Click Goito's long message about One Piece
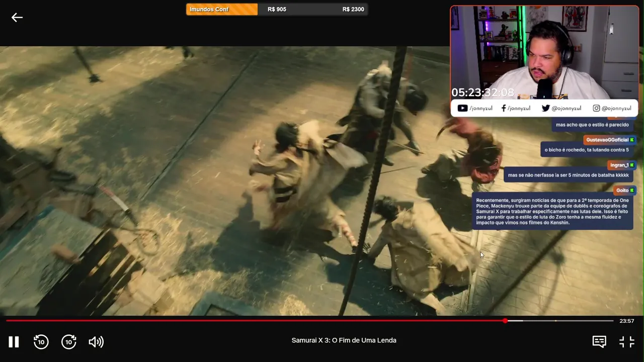The height and width of the screenshot is (362, 644). (552, 211)
